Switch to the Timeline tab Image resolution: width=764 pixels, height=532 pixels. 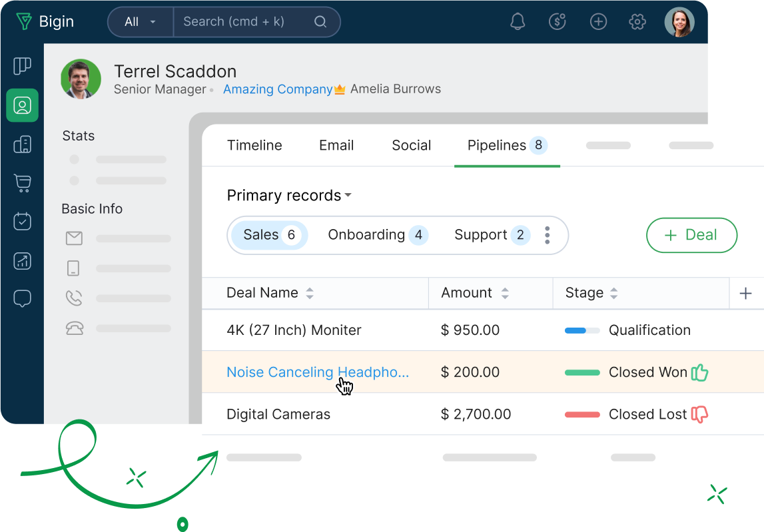[x=254, y=146]
